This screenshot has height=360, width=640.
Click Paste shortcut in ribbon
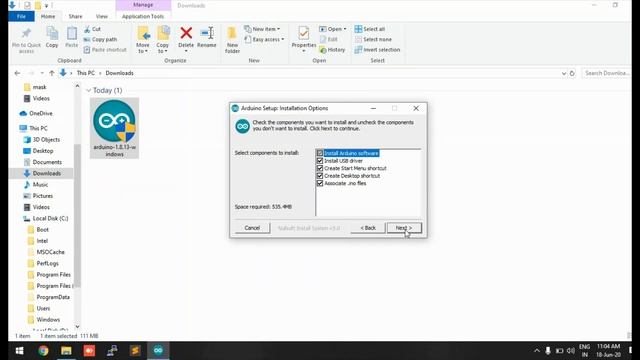[105, 50]
